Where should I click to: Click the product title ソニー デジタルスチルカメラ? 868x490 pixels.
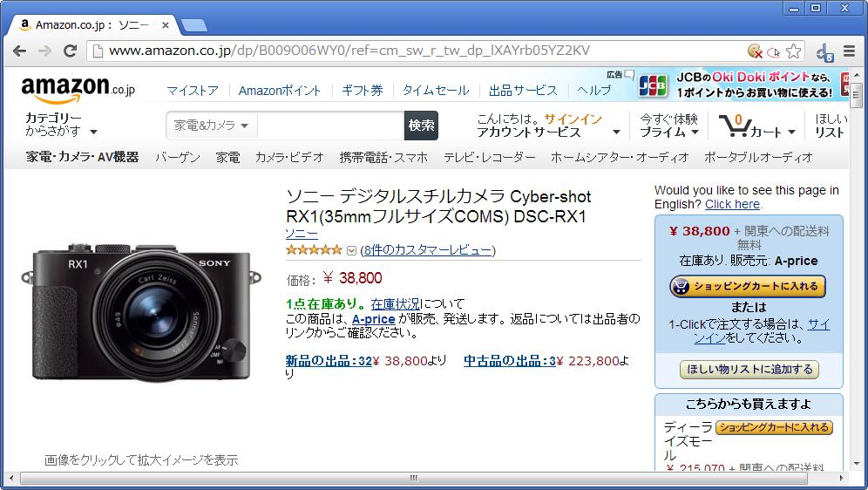tap(438, 206)
